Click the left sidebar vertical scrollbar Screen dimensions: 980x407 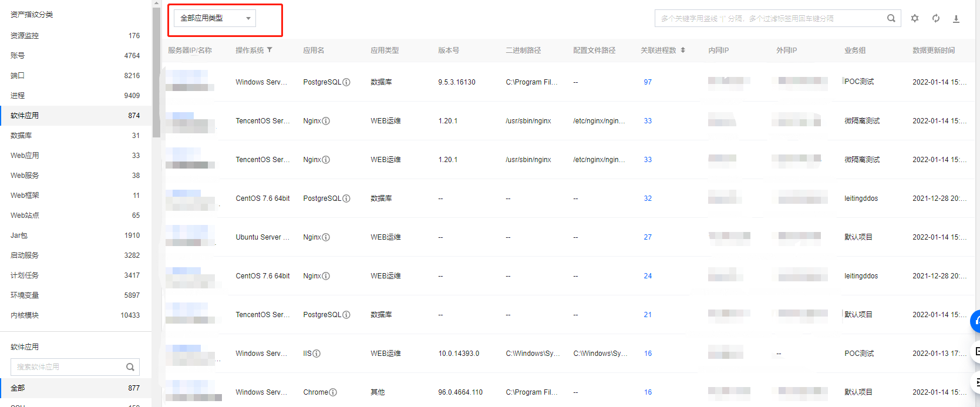point(156,70)
